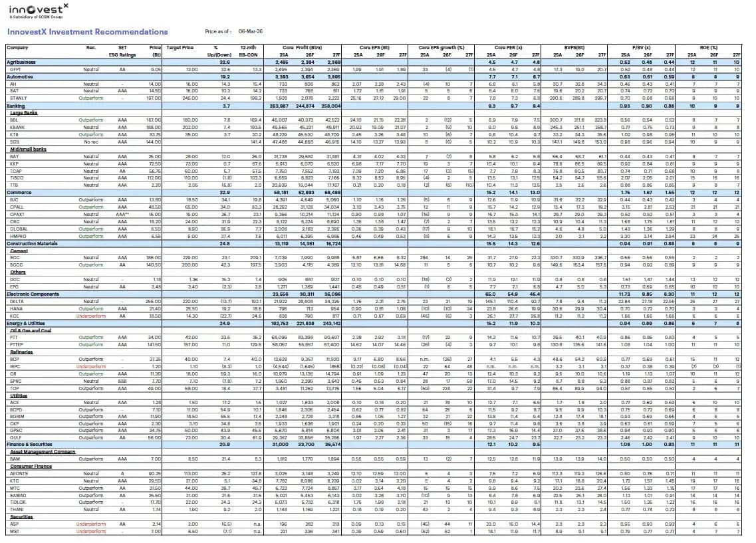Click the PTTEP company name

[x=17, y=344]
